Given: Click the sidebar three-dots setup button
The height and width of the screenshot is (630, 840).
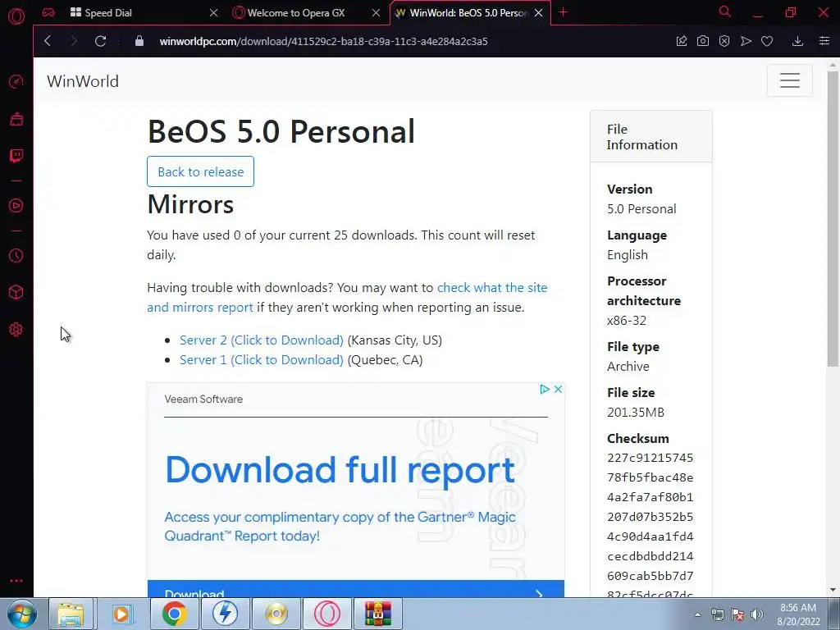Looking at the screenshot, I should [x=16, y=581].
